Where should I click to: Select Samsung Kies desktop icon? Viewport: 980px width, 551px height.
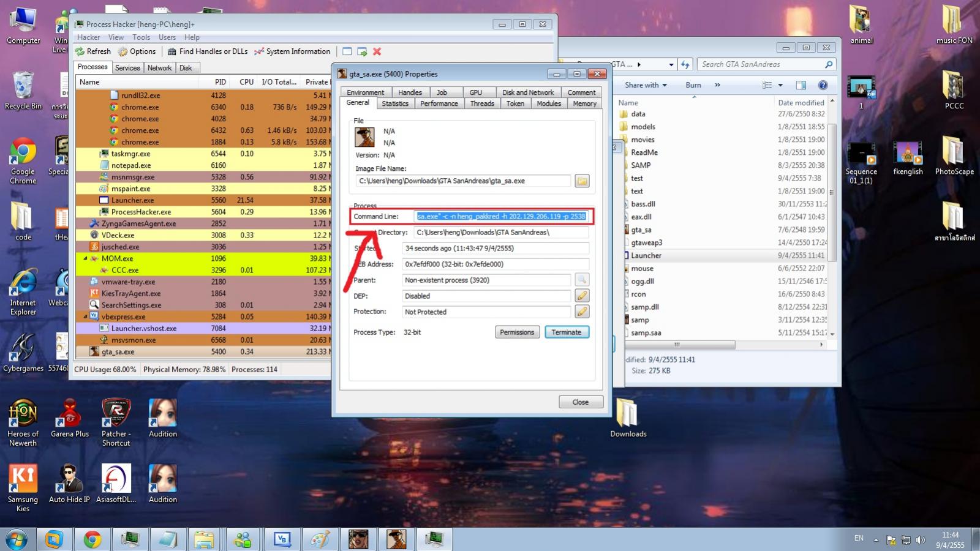click(x=23, y=488)
